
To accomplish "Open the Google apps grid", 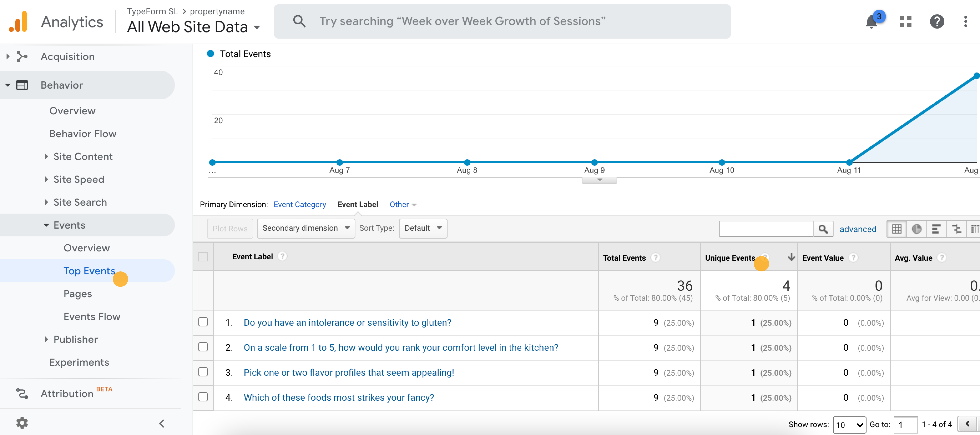I will (905, 22).
